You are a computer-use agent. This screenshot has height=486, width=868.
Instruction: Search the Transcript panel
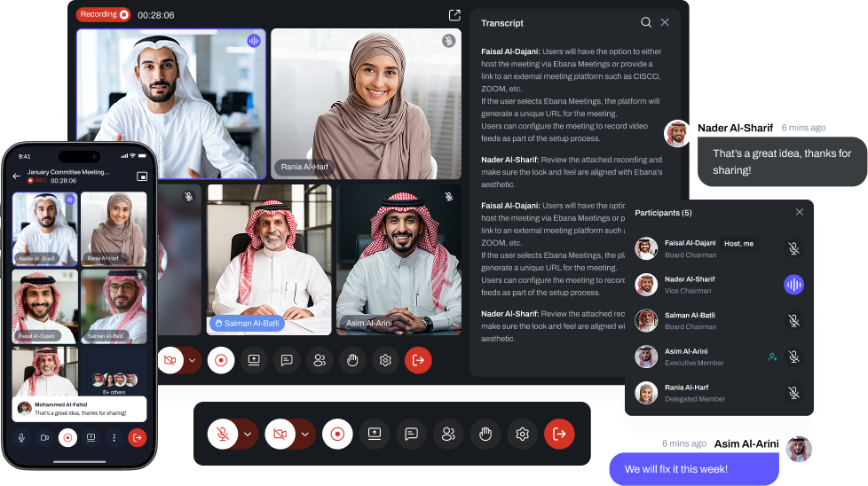646,22
